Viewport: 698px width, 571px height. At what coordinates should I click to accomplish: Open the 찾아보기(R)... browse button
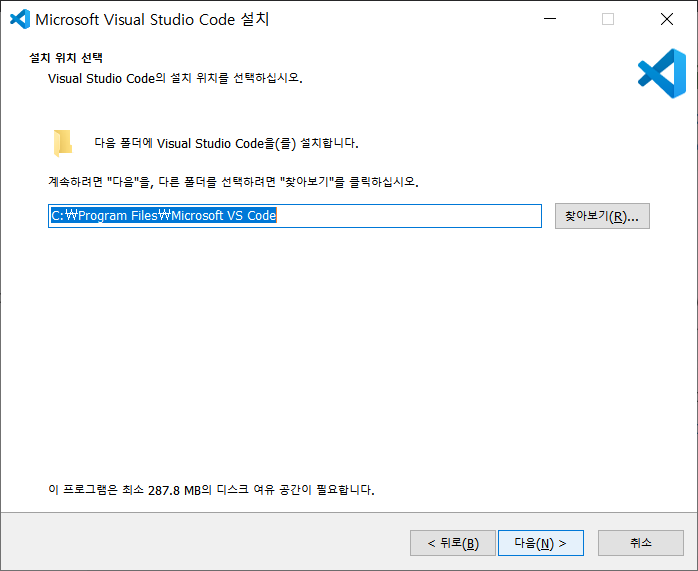pos(602,216)
